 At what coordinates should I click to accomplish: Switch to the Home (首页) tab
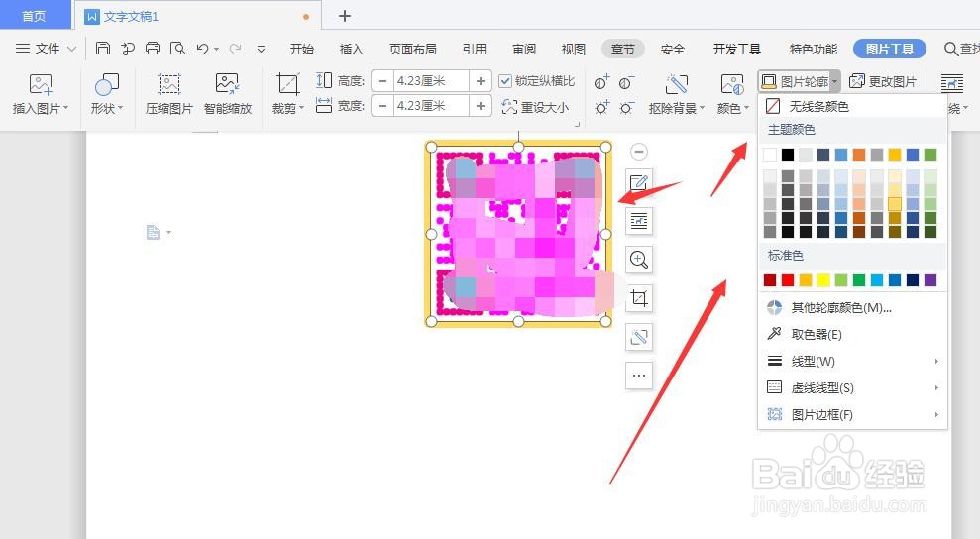coord(35,16)
